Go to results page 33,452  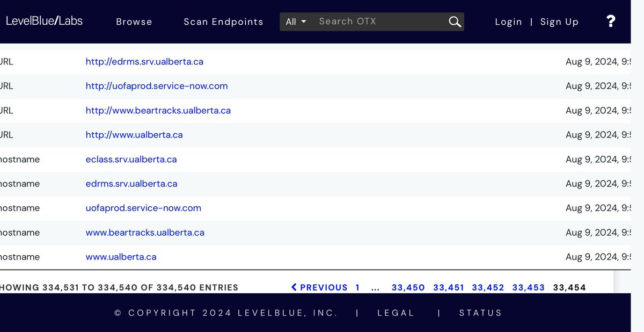pyautogui.click(x=488, y=287)
